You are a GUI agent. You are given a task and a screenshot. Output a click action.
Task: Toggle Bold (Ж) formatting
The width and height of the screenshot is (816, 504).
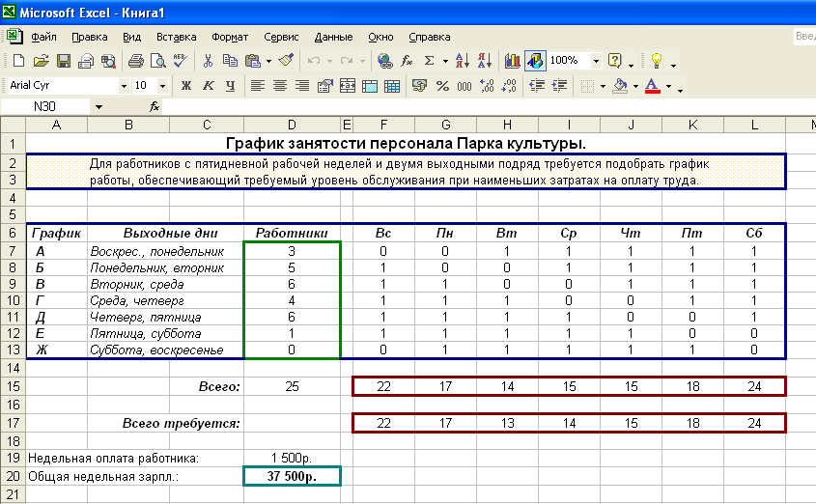186,86
